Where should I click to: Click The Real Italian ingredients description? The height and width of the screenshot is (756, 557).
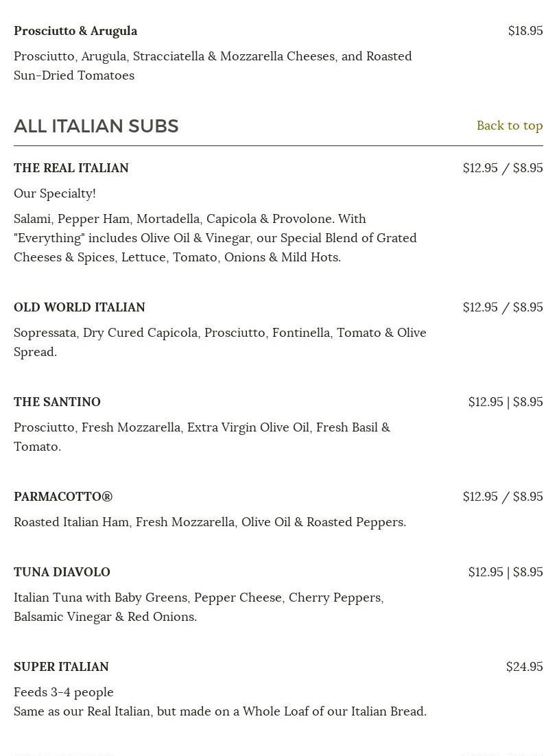215,238
